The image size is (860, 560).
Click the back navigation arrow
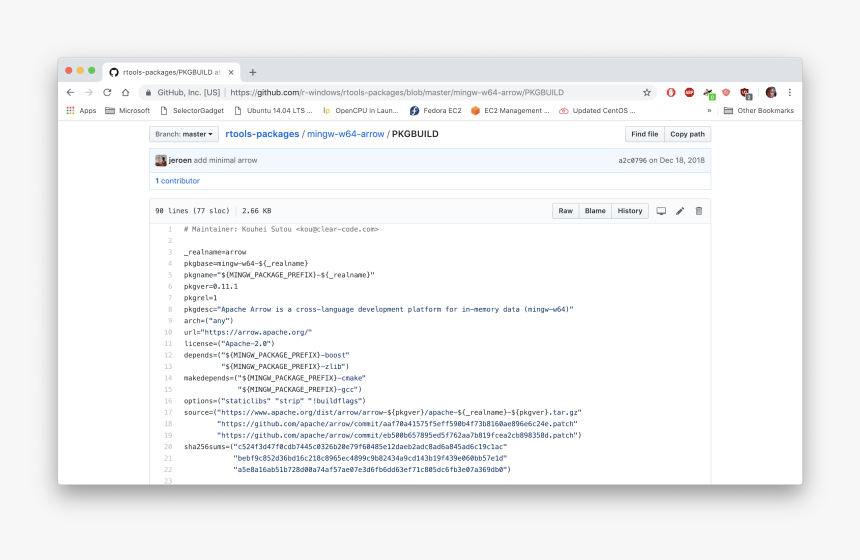click(x=70, y=92)
